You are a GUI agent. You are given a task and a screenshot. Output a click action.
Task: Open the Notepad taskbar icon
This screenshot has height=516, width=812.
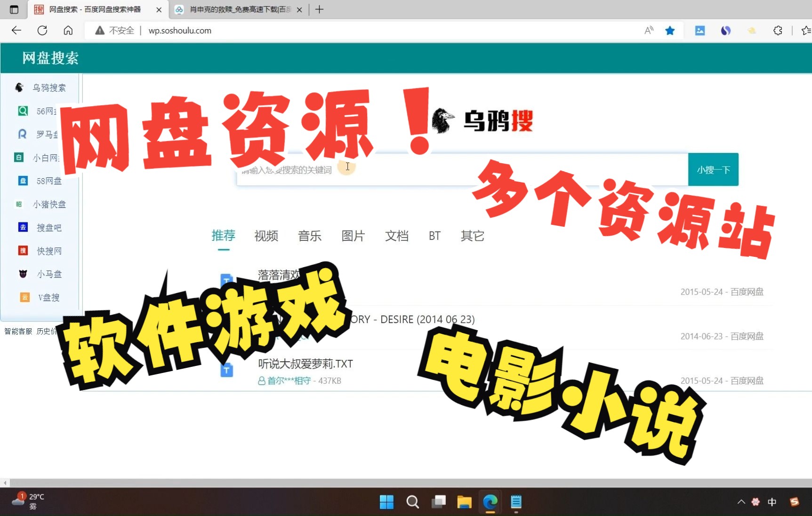[516, 502]
